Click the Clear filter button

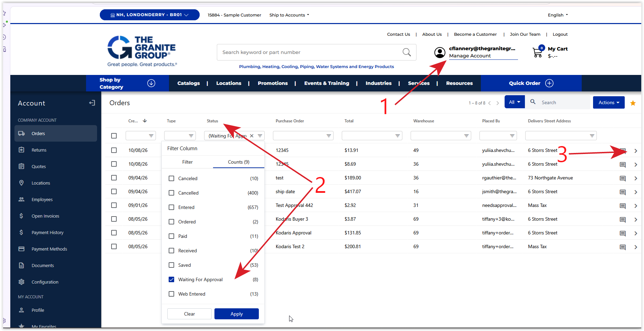pyautogui.click(x=189, y=314)
